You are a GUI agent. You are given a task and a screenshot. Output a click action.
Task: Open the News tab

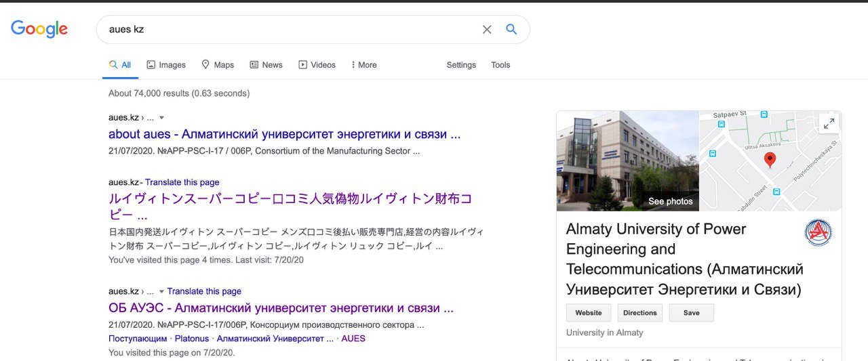[x=266, y=65]
